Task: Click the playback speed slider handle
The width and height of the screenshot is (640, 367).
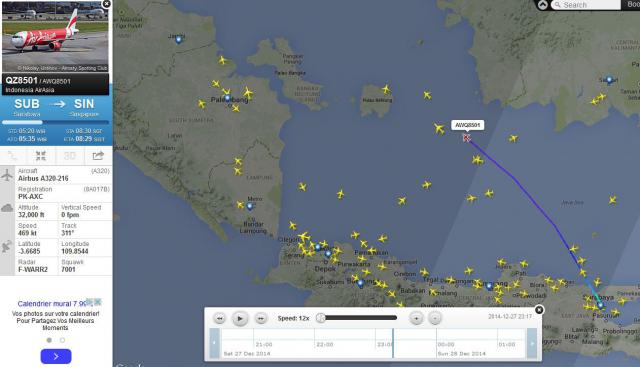Action: (321, 318)
